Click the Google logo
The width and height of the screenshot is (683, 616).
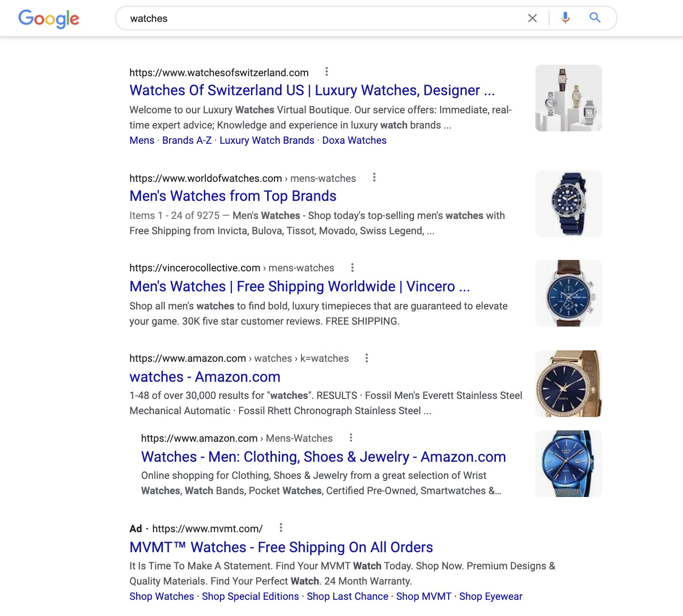click(49, 19)
